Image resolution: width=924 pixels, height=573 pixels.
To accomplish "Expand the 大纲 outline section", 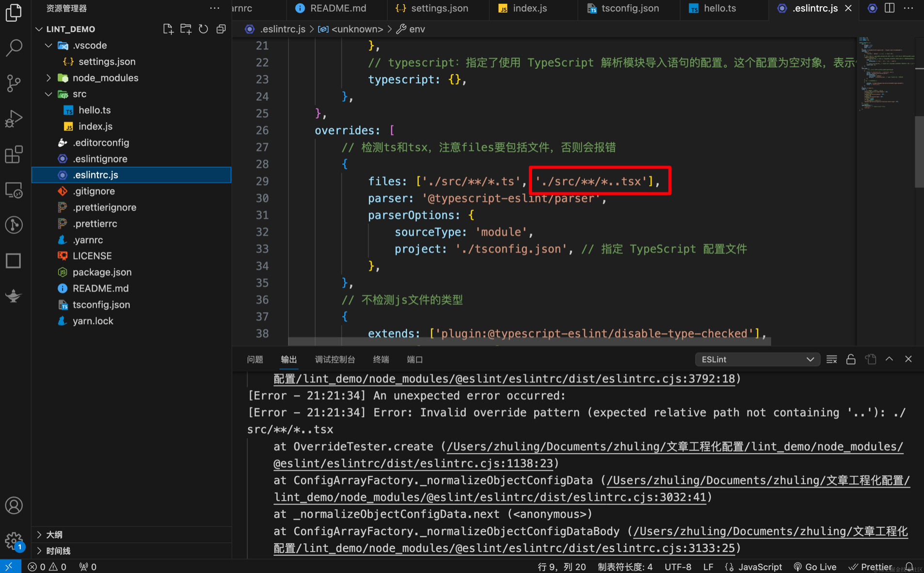I will pos(131,534).
